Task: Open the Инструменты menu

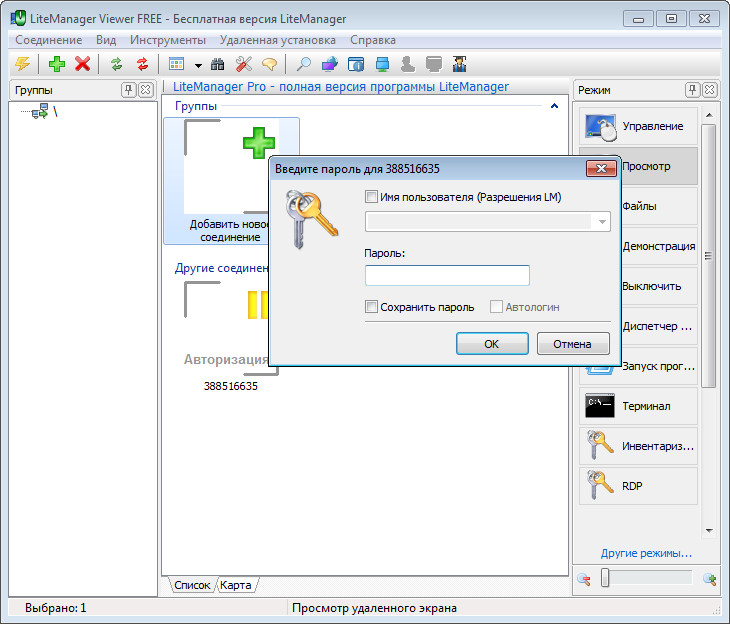Action: click(x=168, y=40)
